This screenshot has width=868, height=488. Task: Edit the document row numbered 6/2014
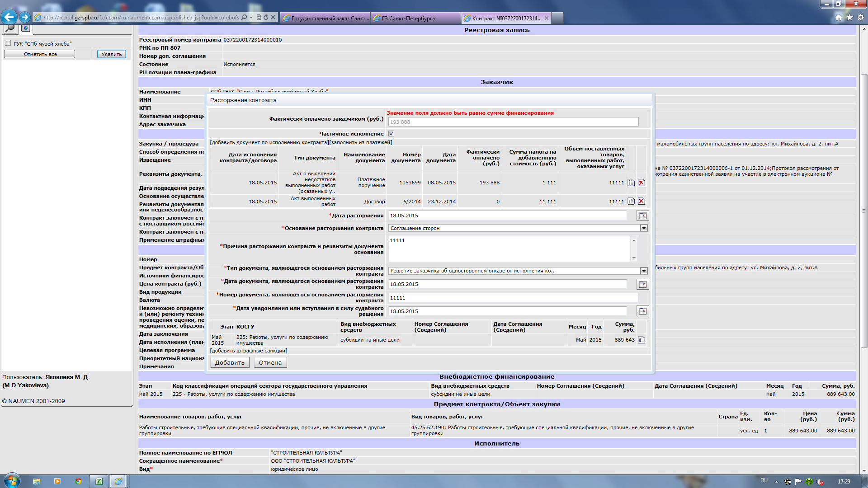click(631, 202)
